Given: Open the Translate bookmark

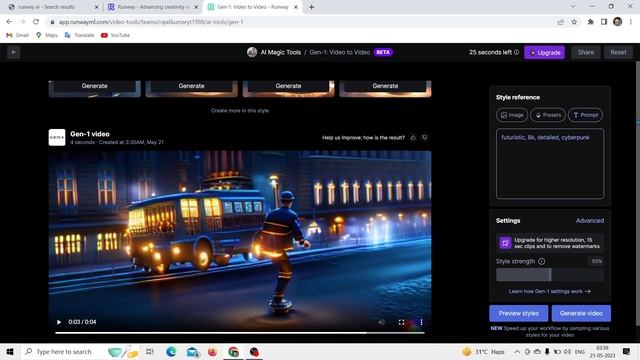Looking at the screenshot, I should tap(80, 35).
